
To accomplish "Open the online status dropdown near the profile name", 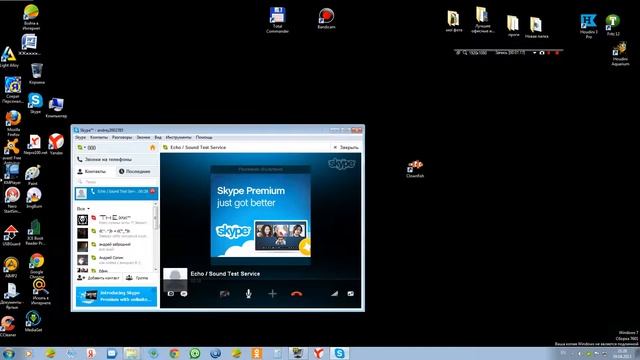I will [82, 147].
